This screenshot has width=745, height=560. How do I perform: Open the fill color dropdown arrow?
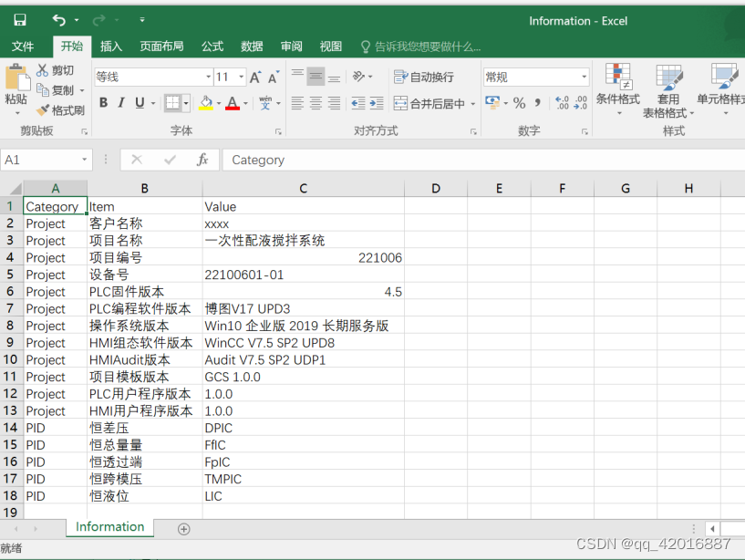(220, 103)
